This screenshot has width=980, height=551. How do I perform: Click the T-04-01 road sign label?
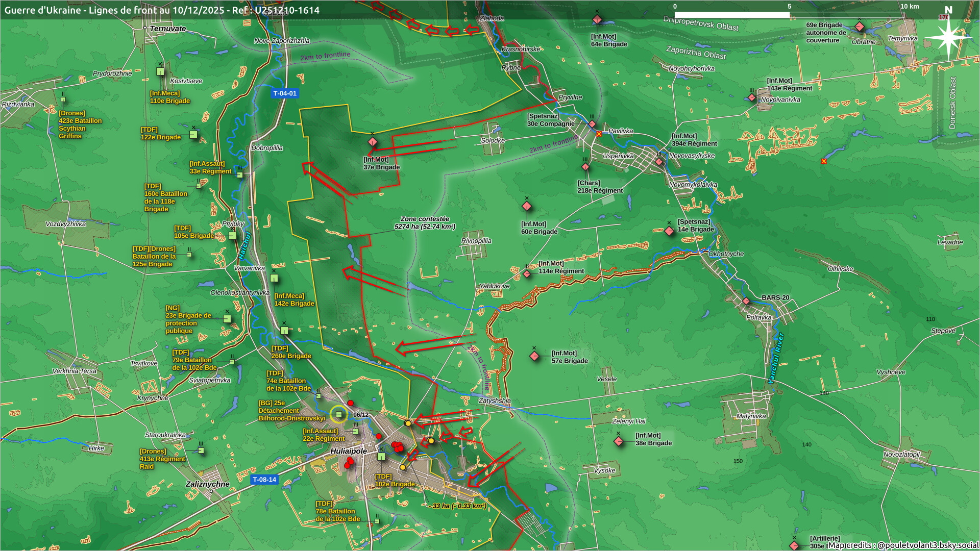point(285,93)
